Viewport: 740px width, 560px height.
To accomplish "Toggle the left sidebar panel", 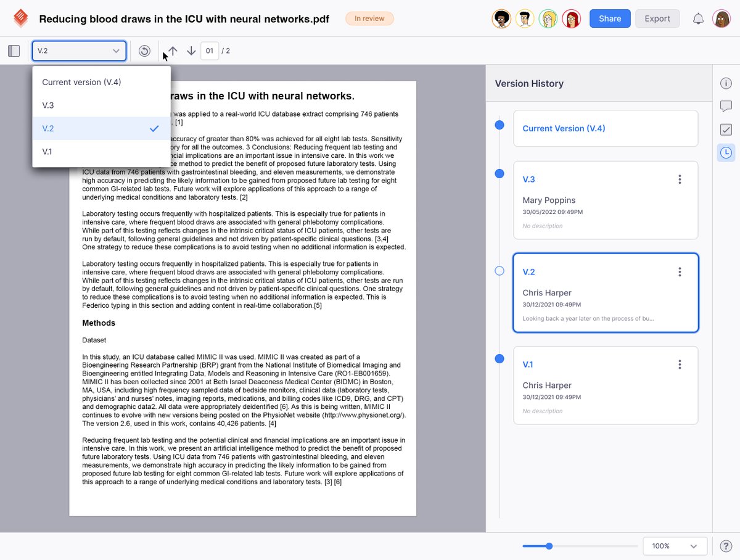I will point(14,51).
